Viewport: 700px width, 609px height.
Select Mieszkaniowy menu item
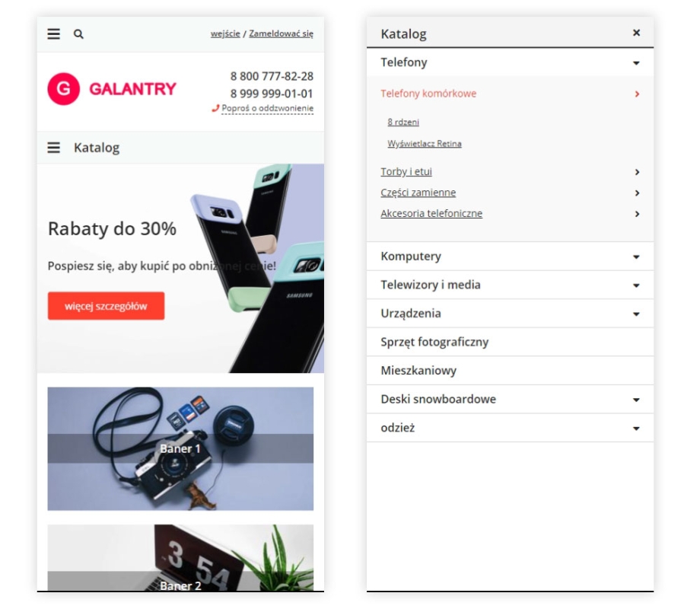point(510,371)
